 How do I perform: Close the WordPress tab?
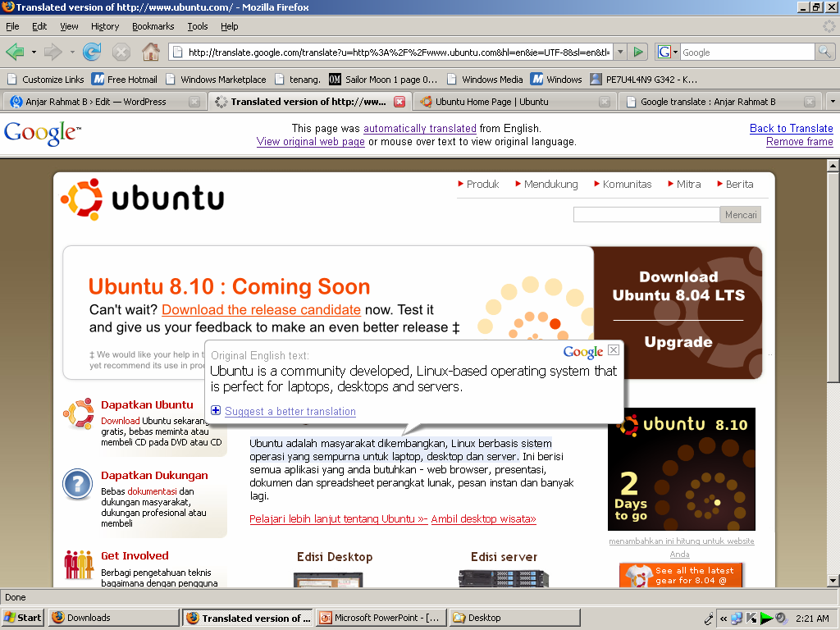click(194, 102)
